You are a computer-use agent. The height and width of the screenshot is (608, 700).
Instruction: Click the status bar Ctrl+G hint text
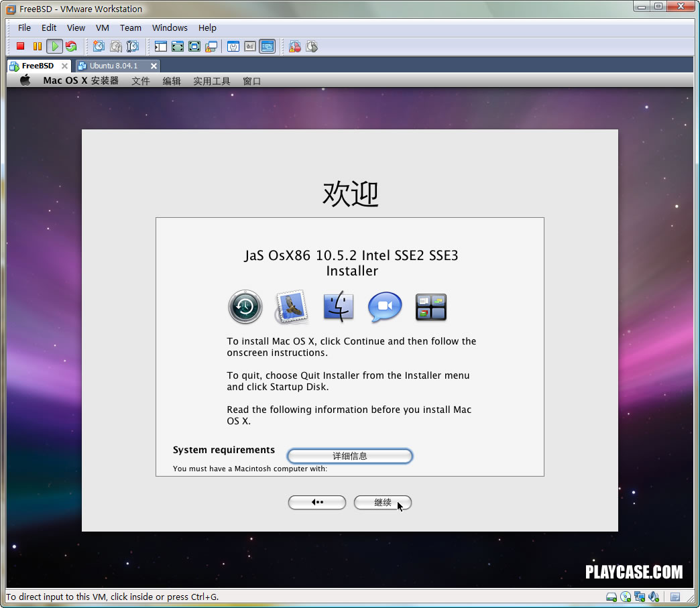pos(112,597)
